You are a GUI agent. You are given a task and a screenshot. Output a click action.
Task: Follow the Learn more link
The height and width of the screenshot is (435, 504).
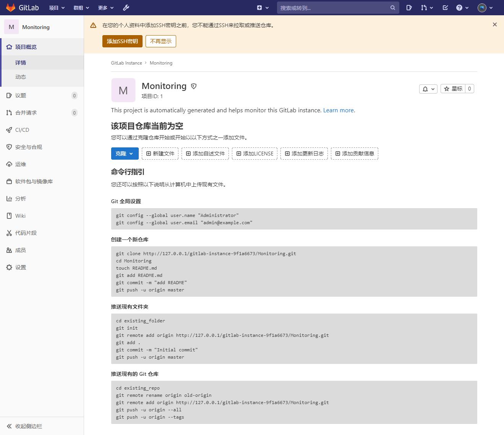coord(339,110)
